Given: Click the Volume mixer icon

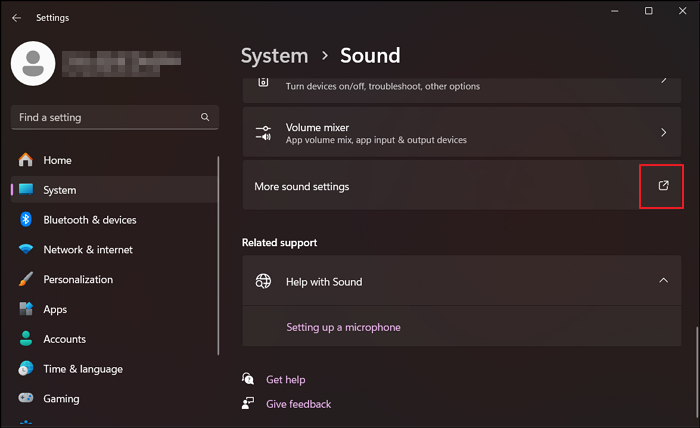Looking at the screenshot, I should pyautogui.click(x=264, y=133).
